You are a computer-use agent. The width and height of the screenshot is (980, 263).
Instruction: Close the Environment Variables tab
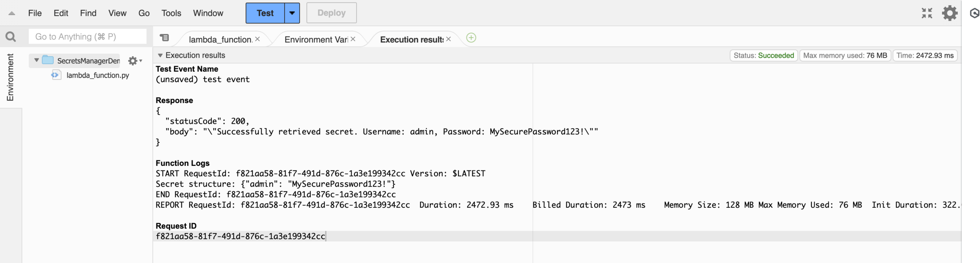click(x=353, y=39)
